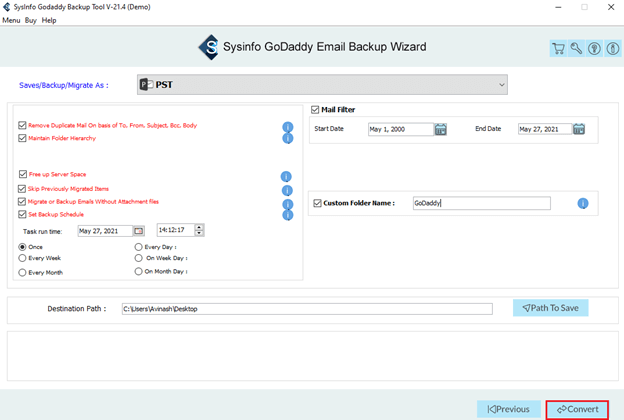This screenshot has height=420, width=624.
Task: Click the info icon next to Custom Folder Name
Action: (583, 204)
